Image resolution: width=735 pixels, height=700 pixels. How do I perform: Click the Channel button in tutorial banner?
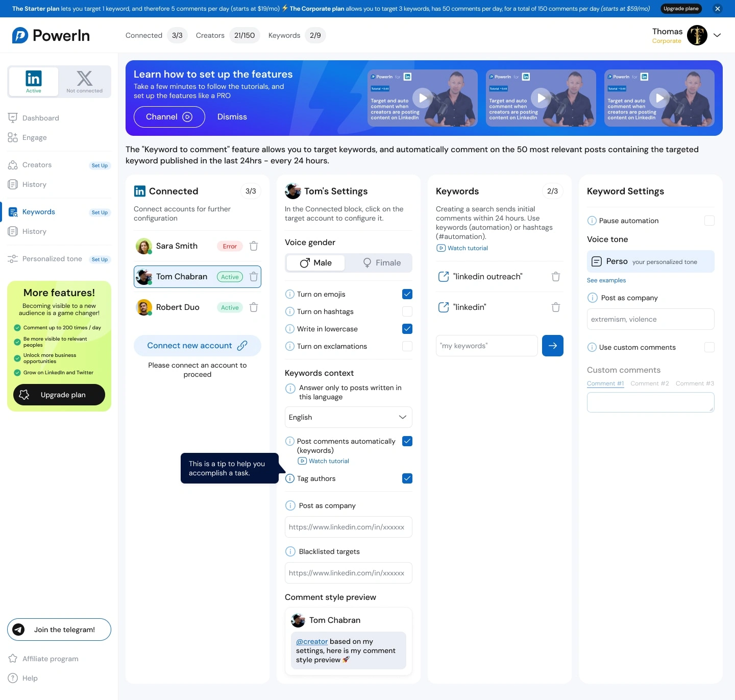(x=169, y=117)
